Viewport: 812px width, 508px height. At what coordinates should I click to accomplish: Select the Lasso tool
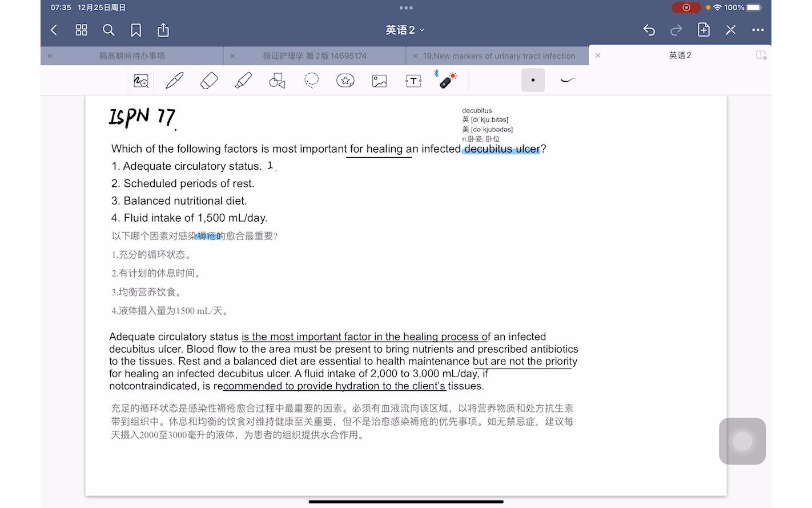tap(311, 81)
